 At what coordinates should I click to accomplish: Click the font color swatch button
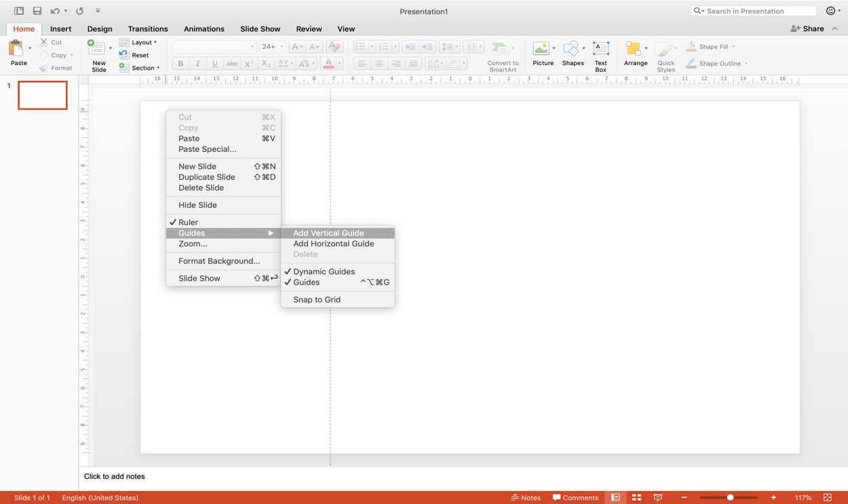[328, 64]
